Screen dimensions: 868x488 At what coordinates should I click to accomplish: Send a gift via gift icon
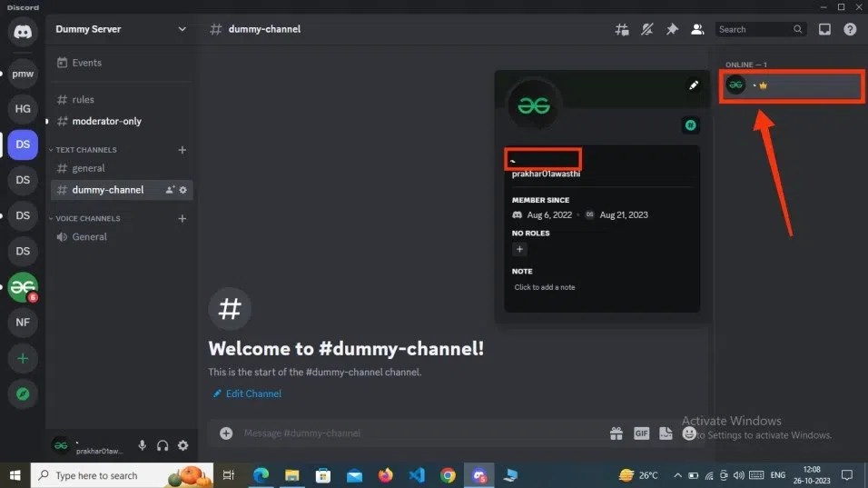coord(616,433)
